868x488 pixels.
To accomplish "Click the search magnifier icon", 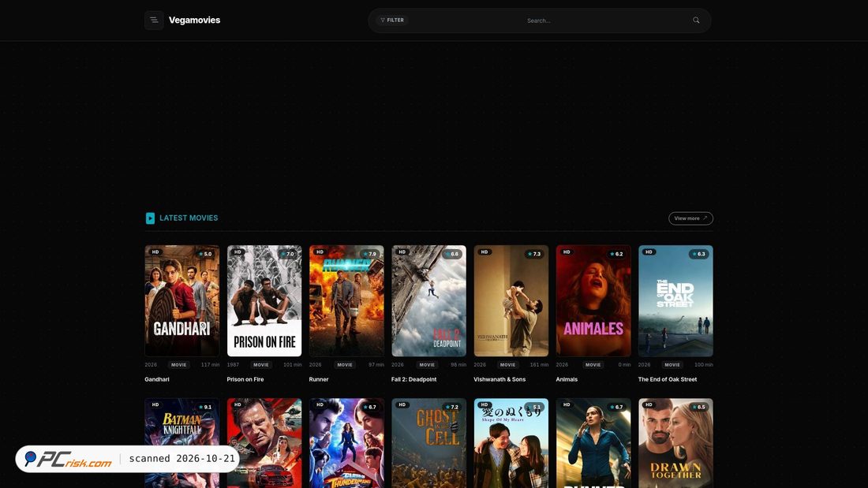I will tap(696, 20).
